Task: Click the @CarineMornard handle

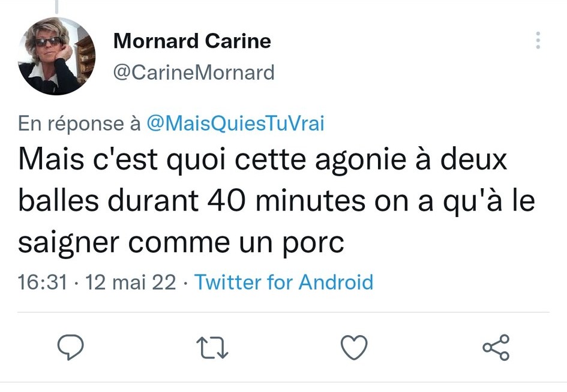Action: pyautogui.click(x=193, y=73)
